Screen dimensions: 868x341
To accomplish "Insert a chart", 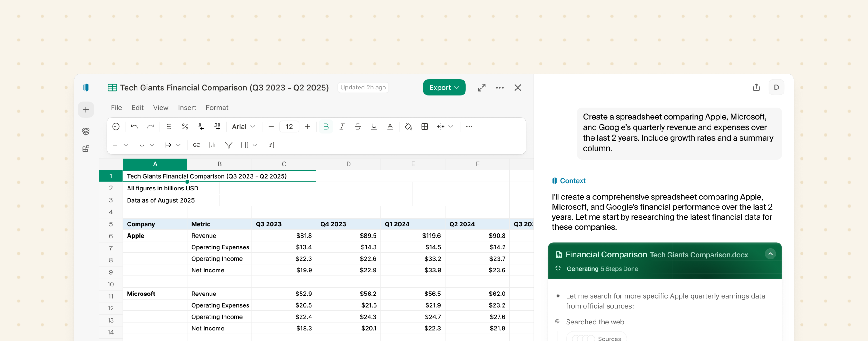I will click(213, 145).
